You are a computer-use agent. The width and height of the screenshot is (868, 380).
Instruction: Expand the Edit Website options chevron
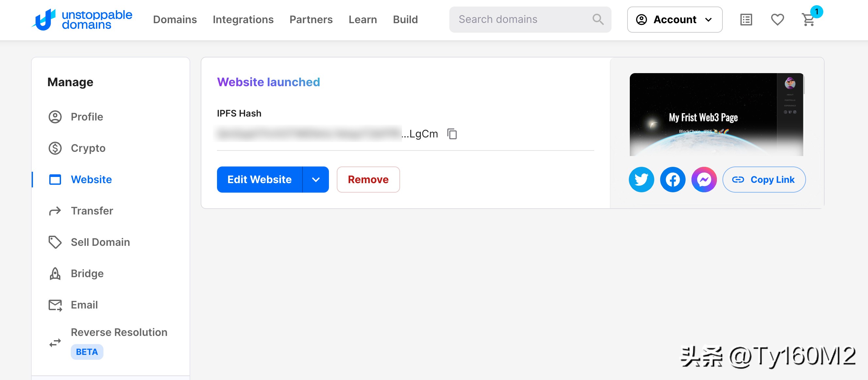pos(316,179)
